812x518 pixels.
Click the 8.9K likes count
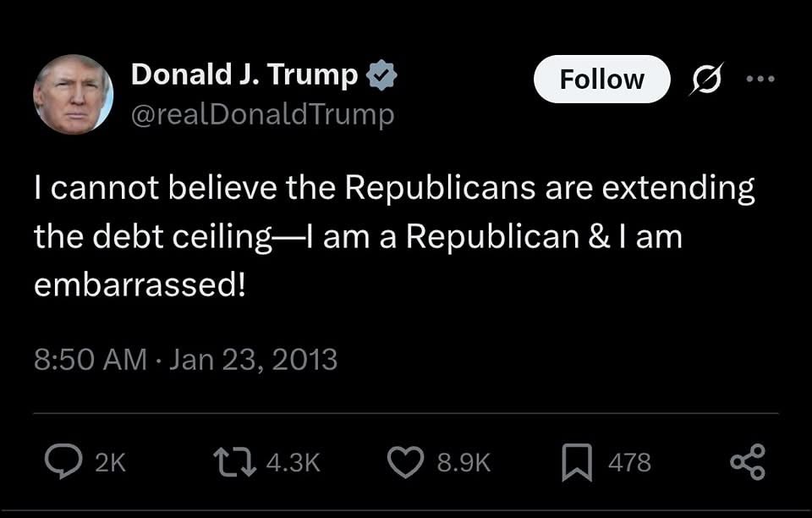click(464, 462)
